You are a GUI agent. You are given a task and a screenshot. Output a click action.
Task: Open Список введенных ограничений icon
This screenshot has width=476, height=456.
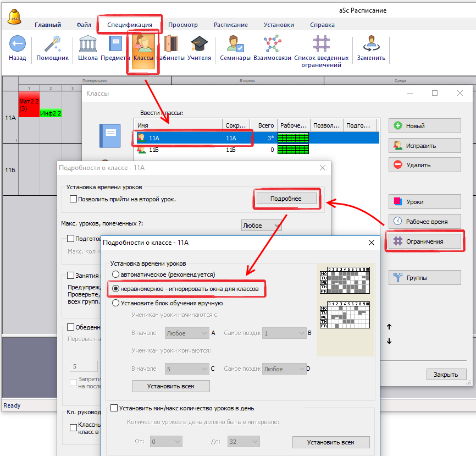tap(321, 45)
